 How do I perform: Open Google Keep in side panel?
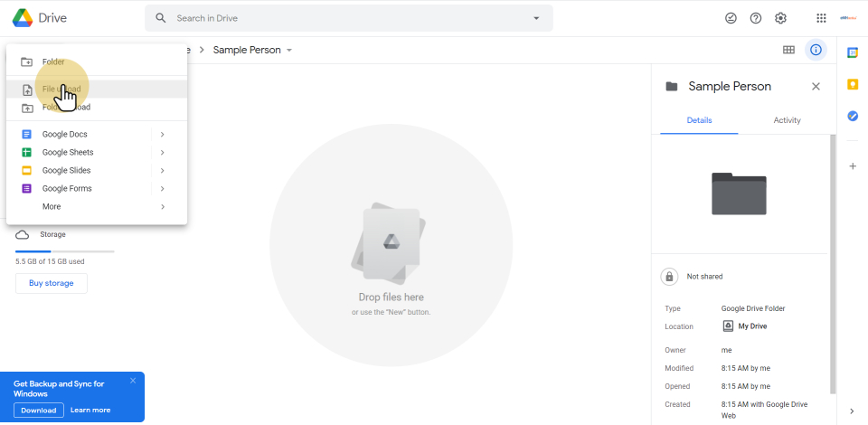pos(852,84)
